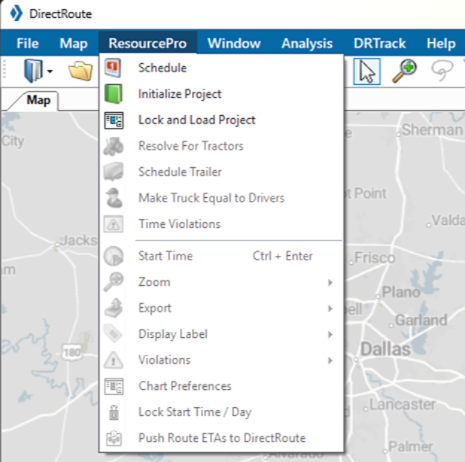Image resolution: width=465 pixels, height=462 pixels.
Task: Open the Analysis menu
Action: 307,43
